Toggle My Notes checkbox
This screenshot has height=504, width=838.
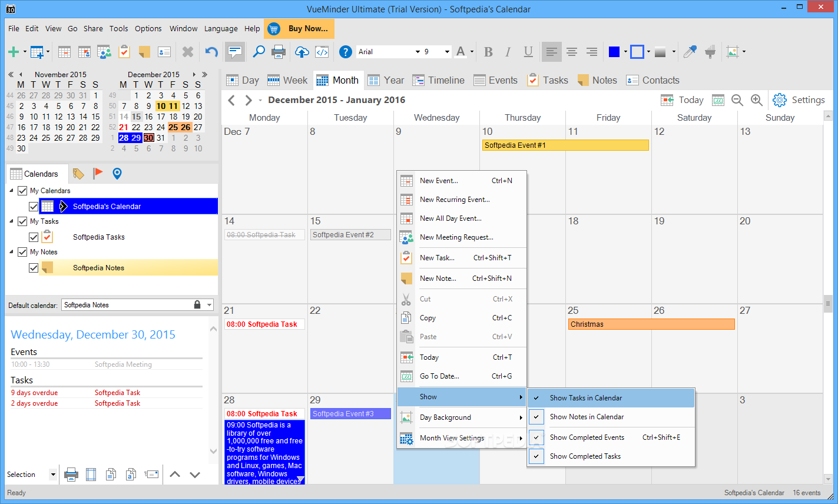(x=22, y=252)
